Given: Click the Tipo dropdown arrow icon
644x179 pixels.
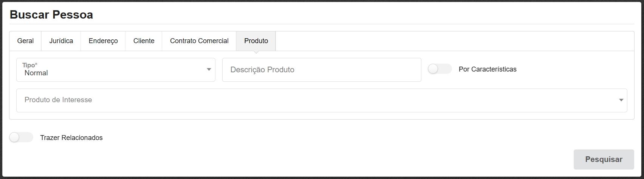Looking at the screenshot, I should pyautogui.click(x=209, y=70).
